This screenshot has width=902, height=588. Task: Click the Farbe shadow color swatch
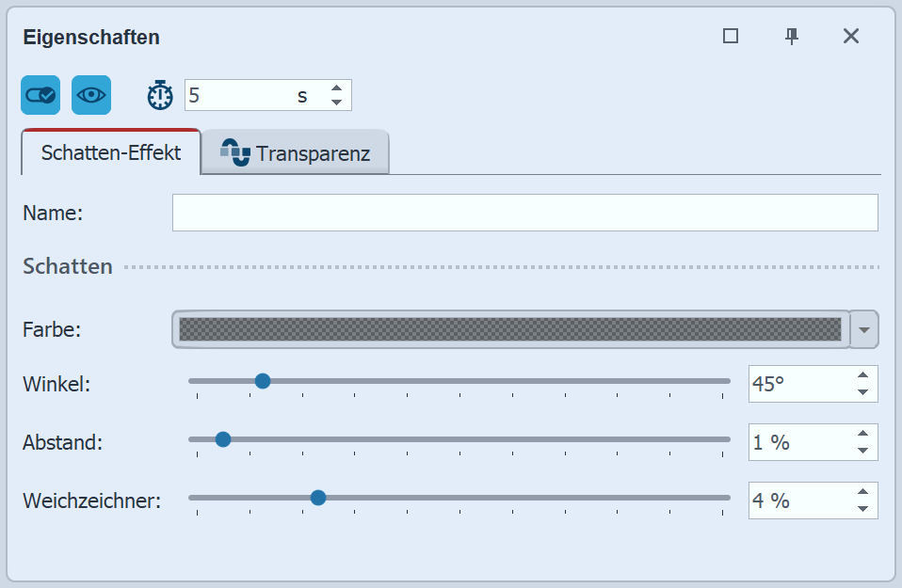point(509,329)
